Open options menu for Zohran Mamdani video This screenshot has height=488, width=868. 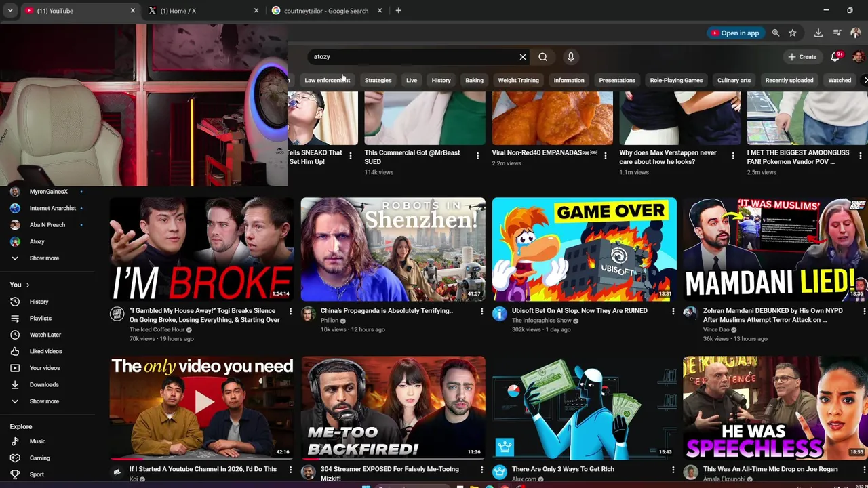864,311
